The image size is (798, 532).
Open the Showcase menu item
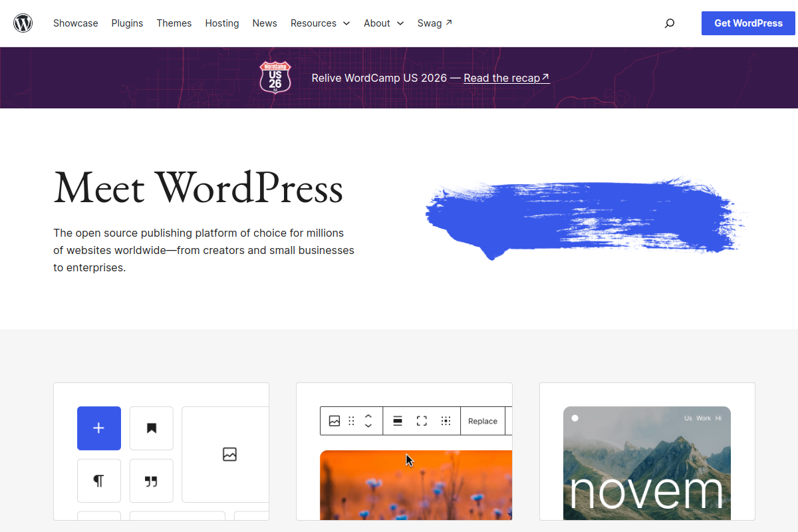coord(76,23)
